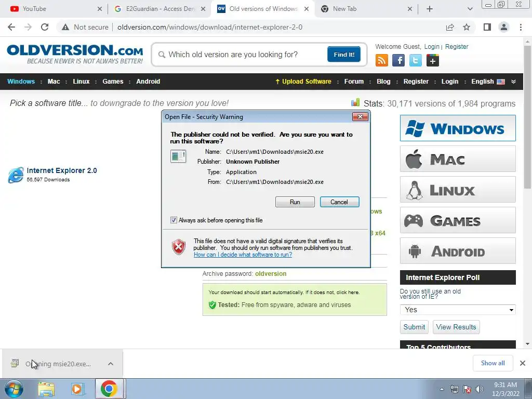This screenshot has height=399, width=532.
Task: Open How can I decide what software link
Action: (243, 255)
